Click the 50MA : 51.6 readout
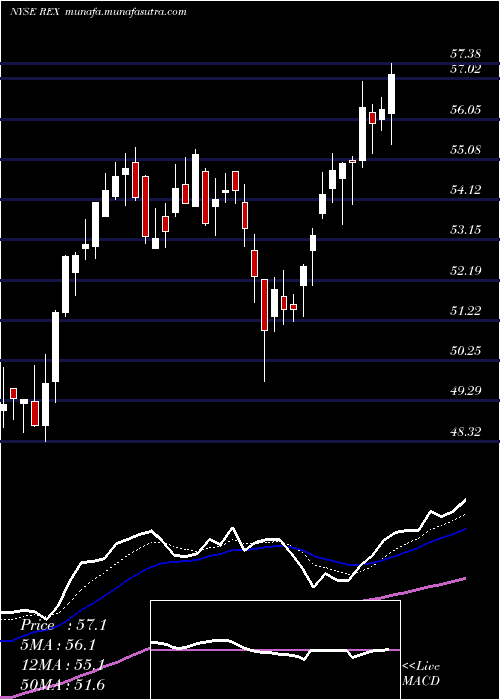500x700 pixels. (x=62, y=685)
